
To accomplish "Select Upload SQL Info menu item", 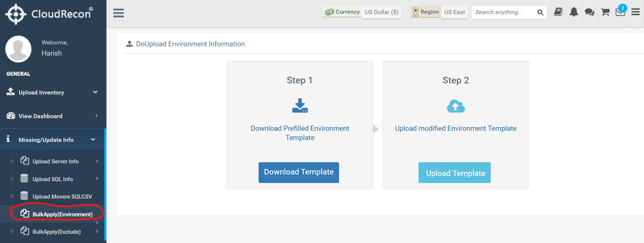I will click(53, 179).
